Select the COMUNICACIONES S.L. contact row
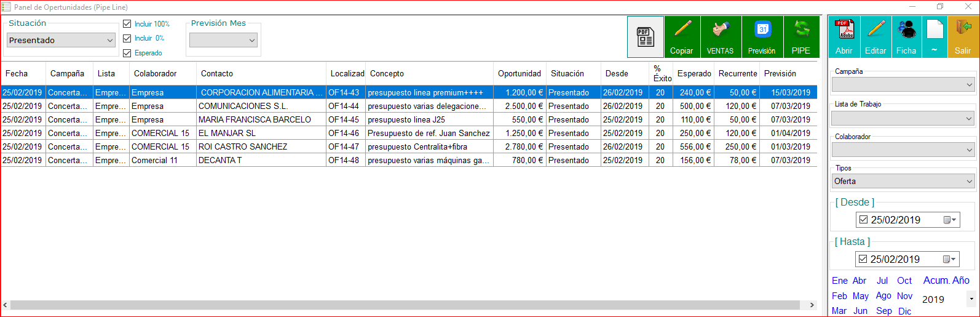The height and width of the screenshot is (317, 980). click(x=409, y=106)
